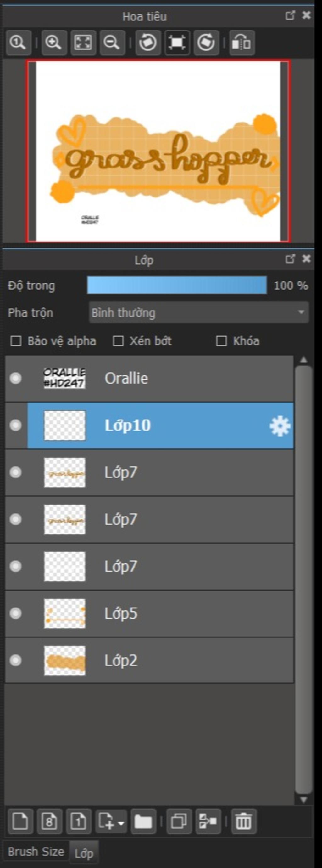Image resolution: width=322 pixels, height=868 pixels.
Task: Select the Lớp2 layer thumbnail
Action: pos(64,660)
